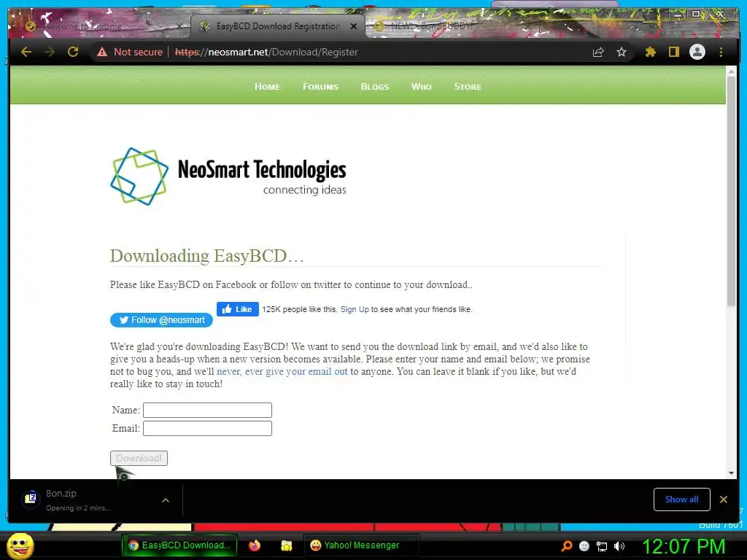Follow @neosmart on Twitter
The width and height of the screenshot is (747, 560).
(161, 320)
